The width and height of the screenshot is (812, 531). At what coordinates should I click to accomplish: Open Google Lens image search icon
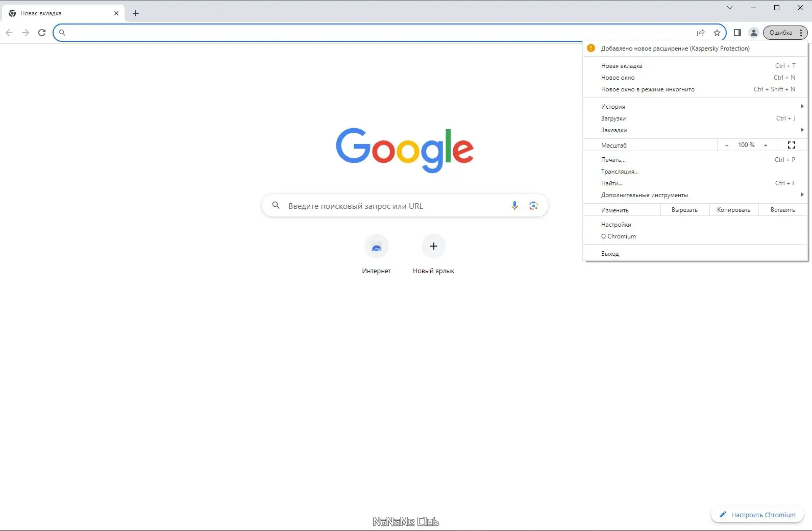(x=533, y=205)
